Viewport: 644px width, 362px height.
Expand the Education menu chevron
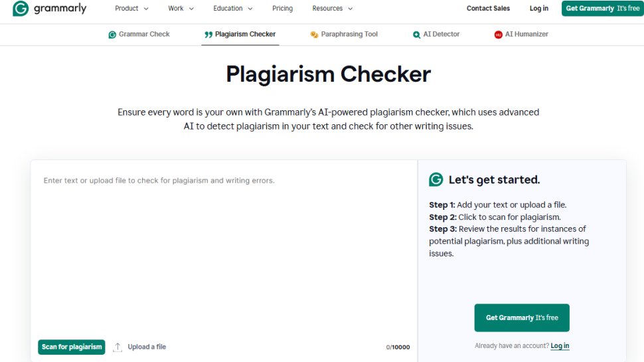[x=250, y=9]
